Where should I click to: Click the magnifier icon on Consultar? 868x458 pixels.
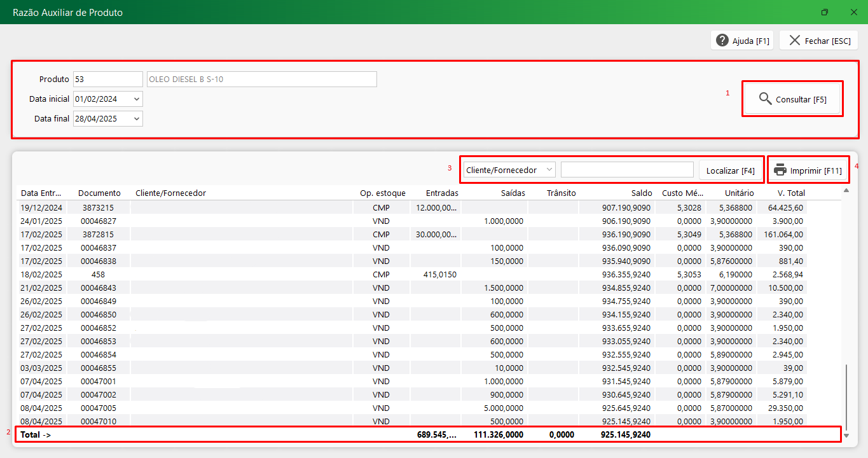(x=765, y=99)
